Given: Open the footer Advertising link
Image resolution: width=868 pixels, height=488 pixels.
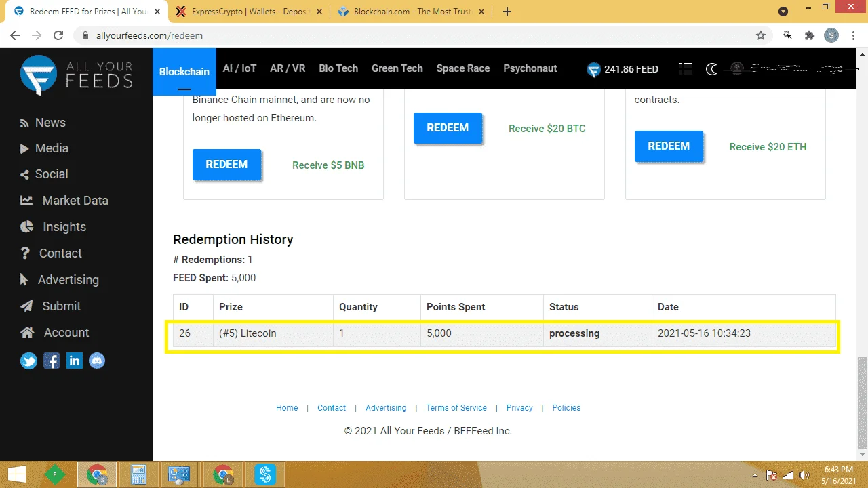Looking at the screenshot, I should pyautogui.click(x=386, y=408).
